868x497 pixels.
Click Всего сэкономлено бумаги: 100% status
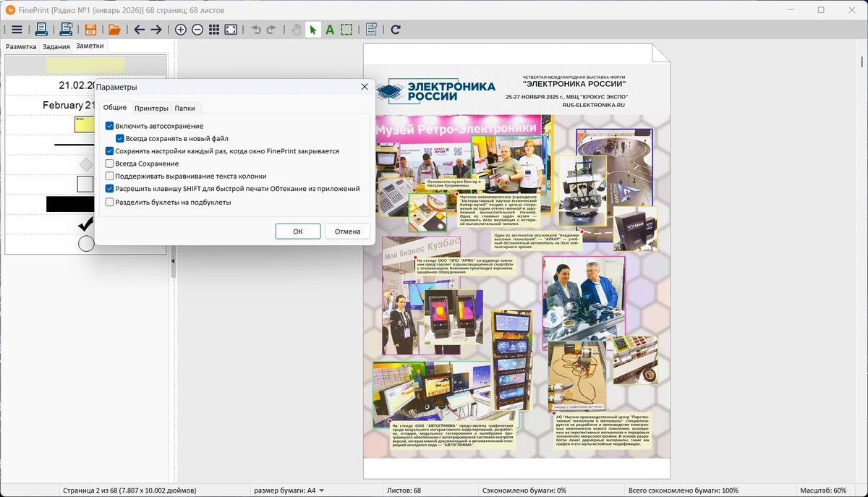[684, 490]
